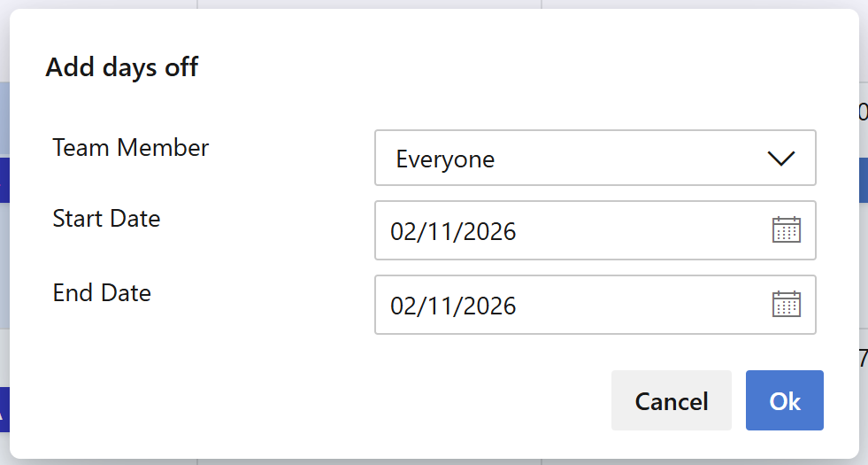Click empty space left of Cancel button
Viewport: 868px width, 465px height.
pyautogui.click(x=354, y=400)
